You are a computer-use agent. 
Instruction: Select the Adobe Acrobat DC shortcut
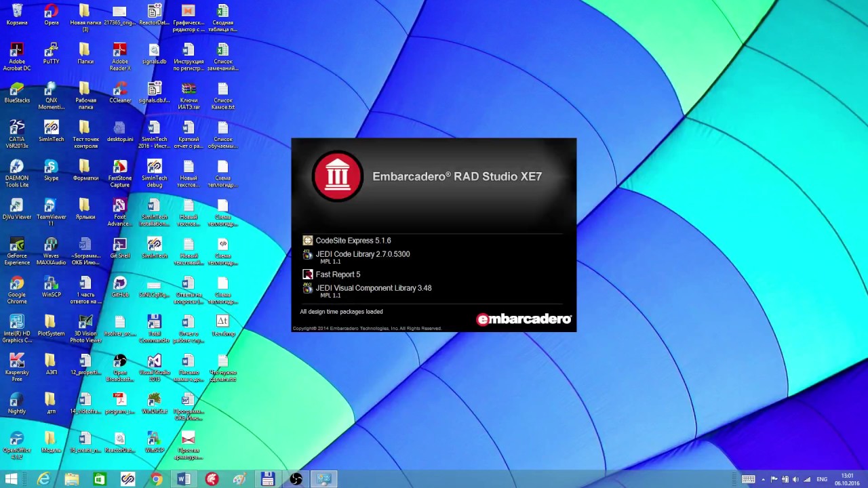(x=17, y=57)
